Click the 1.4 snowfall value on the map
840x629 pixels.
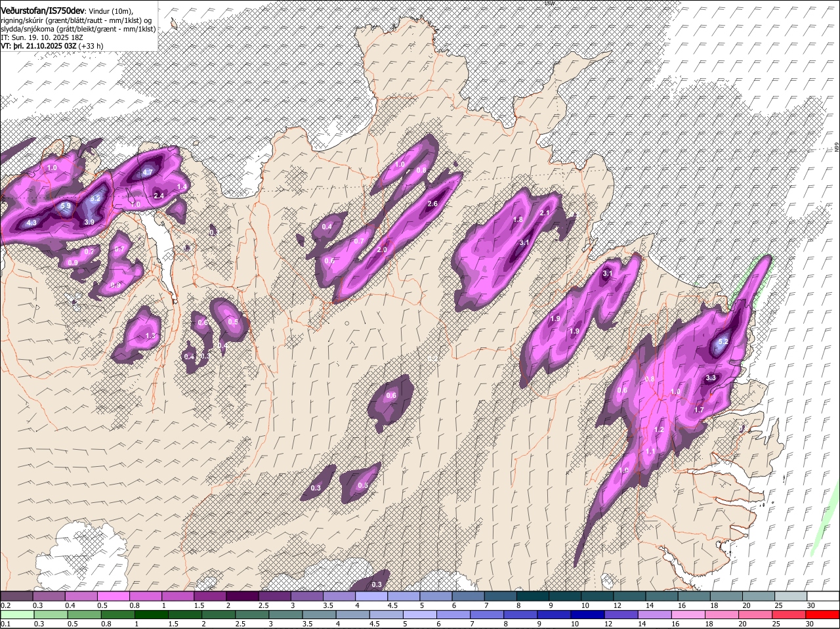(x=182, y=187)
